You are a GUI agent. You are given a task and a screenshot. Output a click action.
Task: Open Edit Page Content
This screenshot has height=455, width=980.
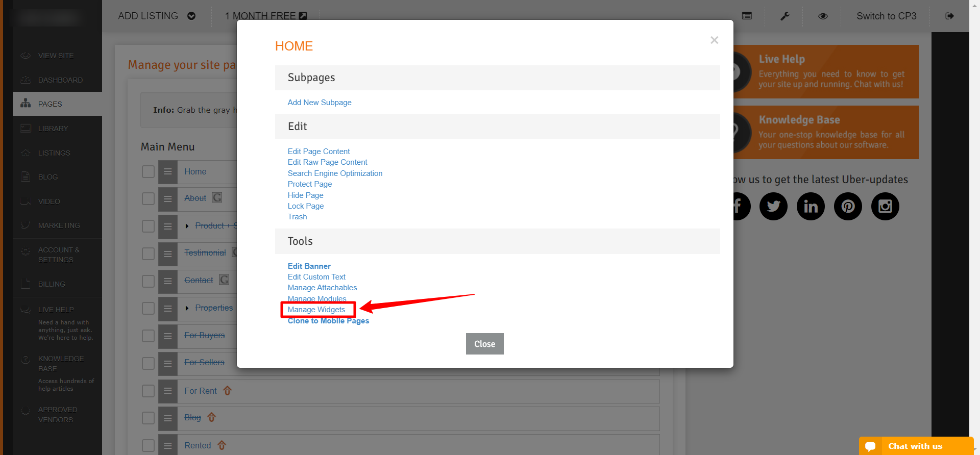tap(318, 151)
